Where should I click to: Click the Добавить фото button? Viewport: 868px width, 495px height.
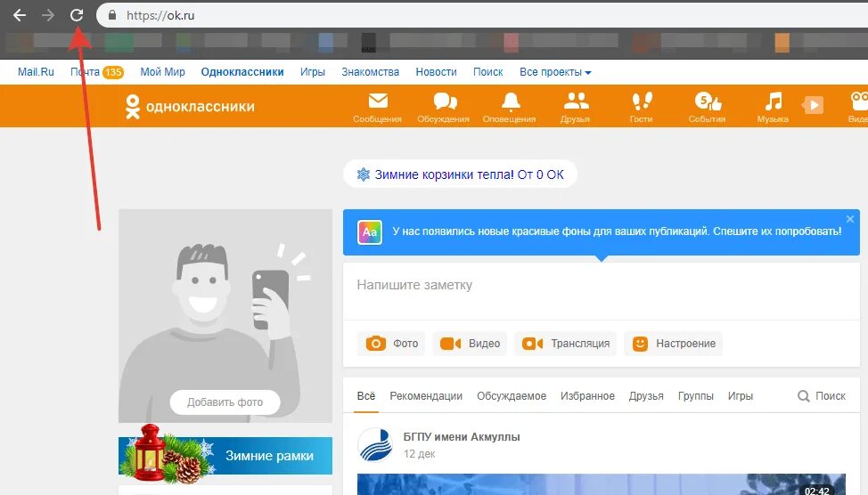click(x=225, y=402)
